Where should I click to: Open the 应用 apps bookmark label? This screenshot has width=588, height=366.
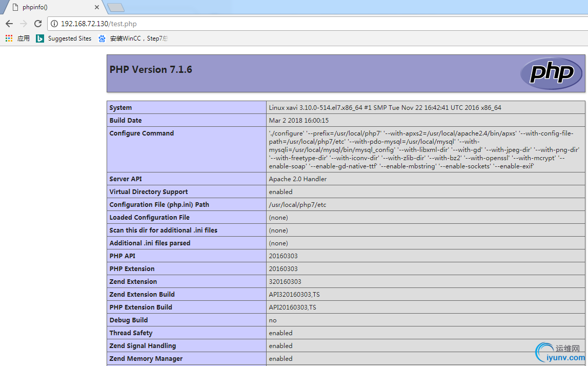[23, 38]
